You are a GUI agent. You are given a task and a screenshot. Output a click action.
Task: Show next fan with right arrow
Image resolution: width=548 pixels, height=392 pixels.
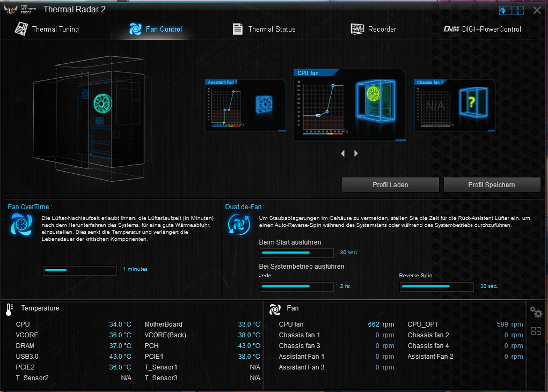pos(356,153)
